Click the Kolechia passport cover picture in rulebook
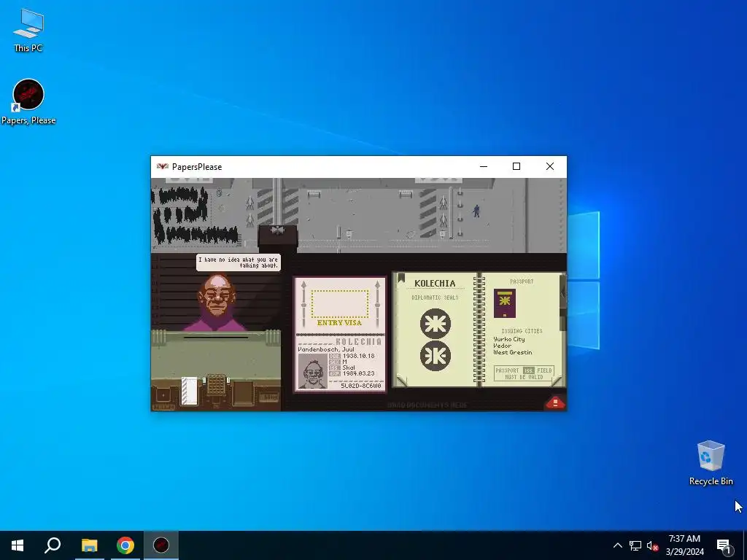Screen dimensions: 747x560 coord(505,303)
